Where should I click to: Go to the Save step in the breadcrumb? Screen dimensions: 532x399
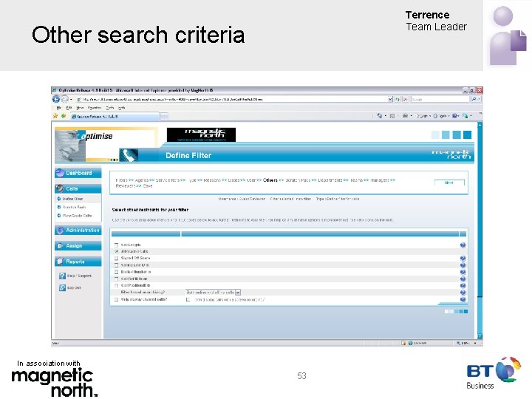(x=148, y=186)
